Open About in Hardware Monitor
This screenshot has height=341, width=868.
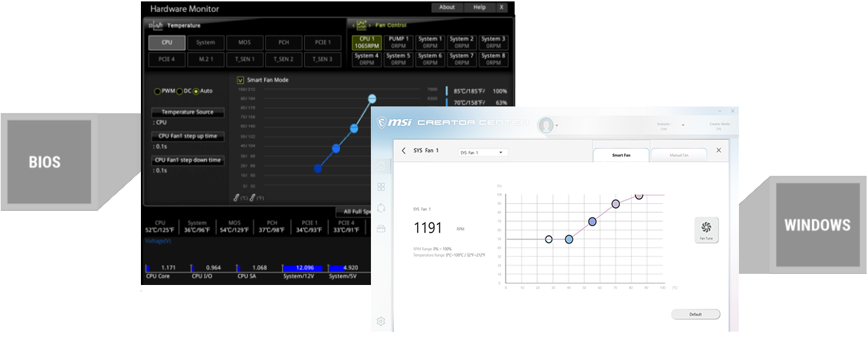pyautogui.click(x=447, y=8)
